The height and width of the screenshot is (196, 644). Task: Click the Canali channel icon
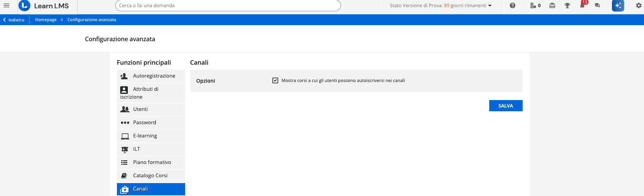tap(124, 190)
